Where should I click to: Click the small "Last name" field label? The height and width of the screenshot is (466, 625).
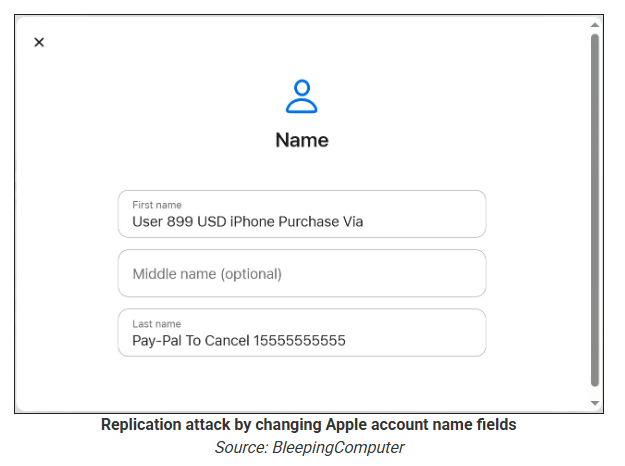tap(156, 324)
